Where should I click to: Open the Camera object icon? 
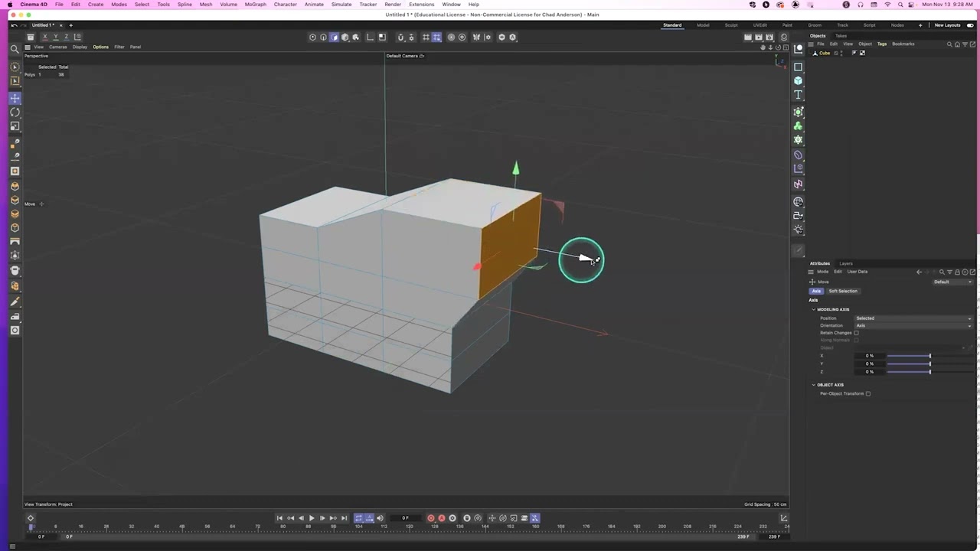[x=799, y=216]
